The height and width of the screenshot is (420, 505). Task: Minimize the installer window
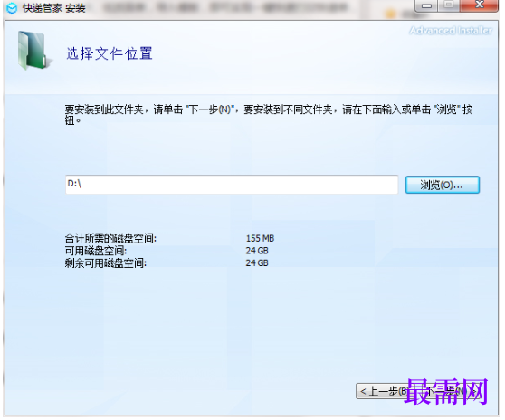coord(426,5)
